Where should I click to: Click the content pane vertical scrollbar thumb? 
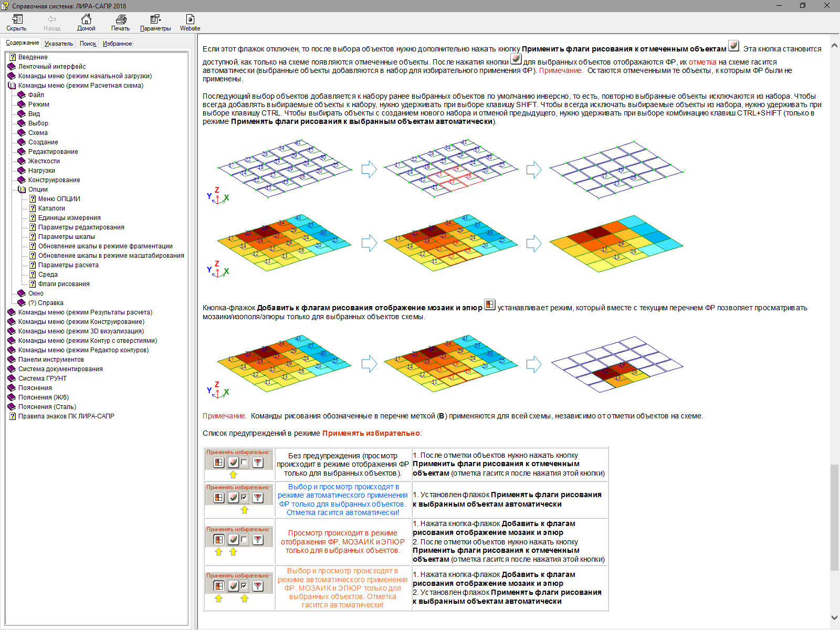[834, 517]
